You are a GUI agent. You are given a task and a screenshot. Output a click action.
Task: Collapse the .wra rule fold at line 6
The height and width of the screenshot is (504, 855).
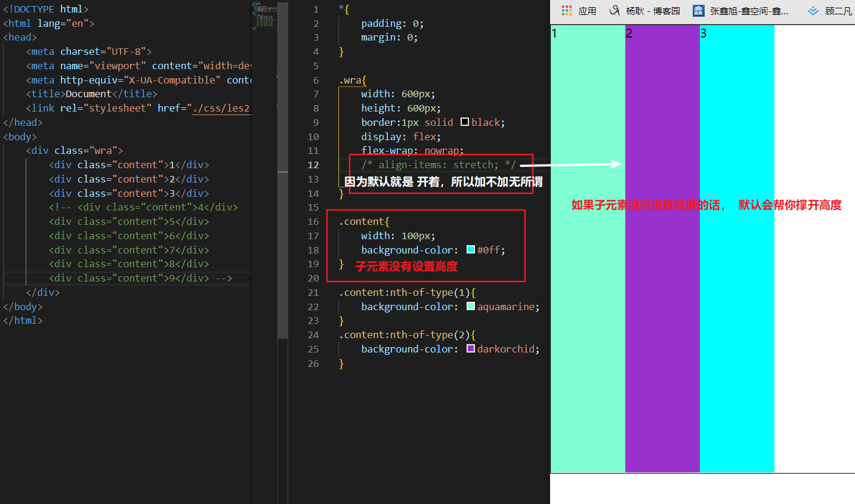pyautogui.click(x=331, y=80)
